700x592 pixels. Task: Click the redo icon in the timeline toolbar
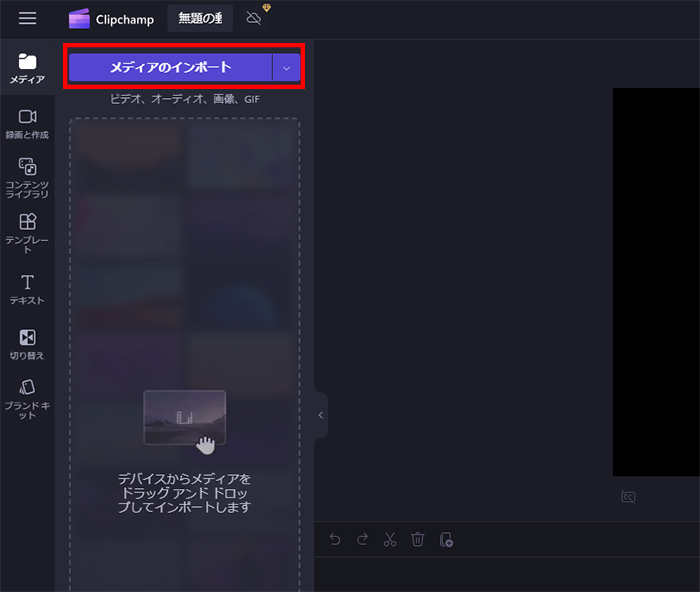tap(362, 539)
